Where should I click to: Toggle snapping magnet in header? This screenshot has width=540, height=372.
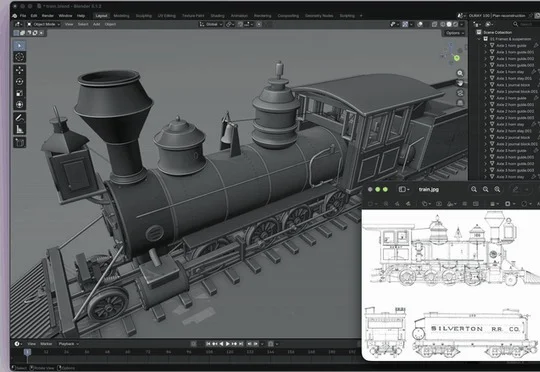click(240, 24)
